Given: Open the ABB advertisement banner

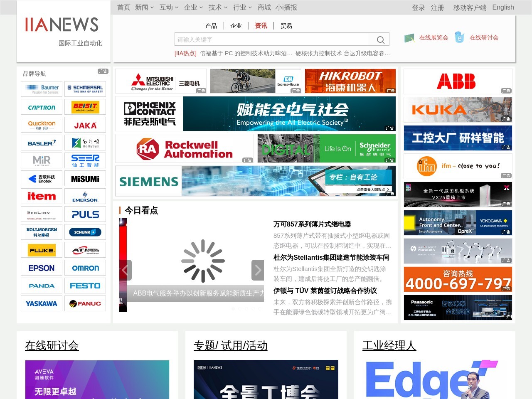Looking at the screenshot, I should click(458, 81).
